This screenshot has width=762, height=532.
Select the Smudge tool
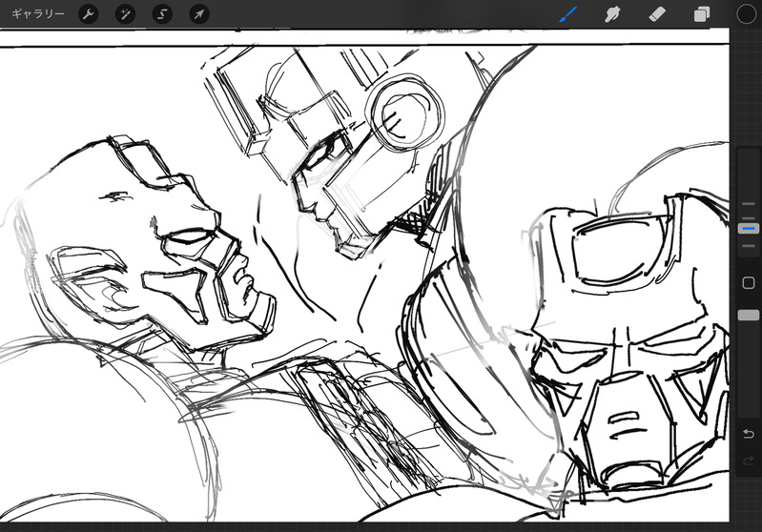pos(612,14)
